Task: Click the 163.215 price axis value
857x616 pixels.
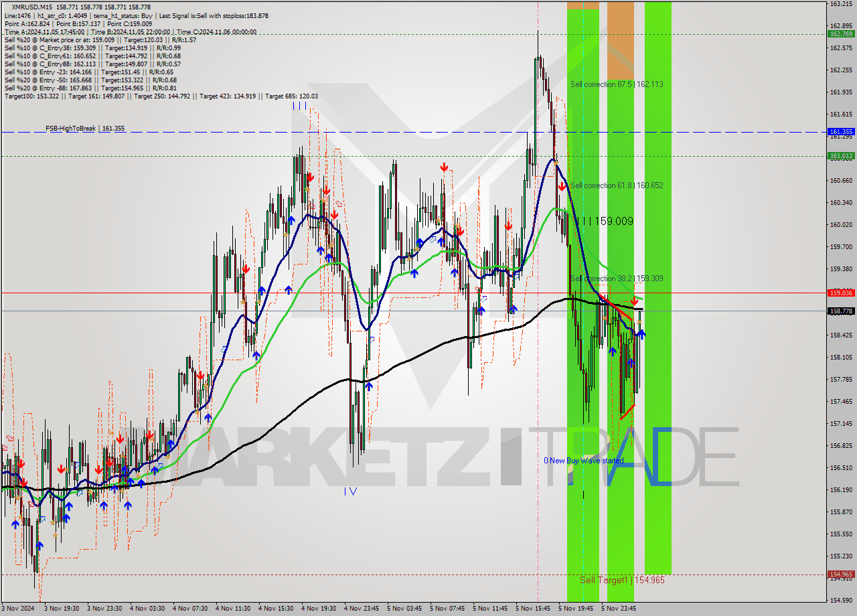Action: click(841, 4)
